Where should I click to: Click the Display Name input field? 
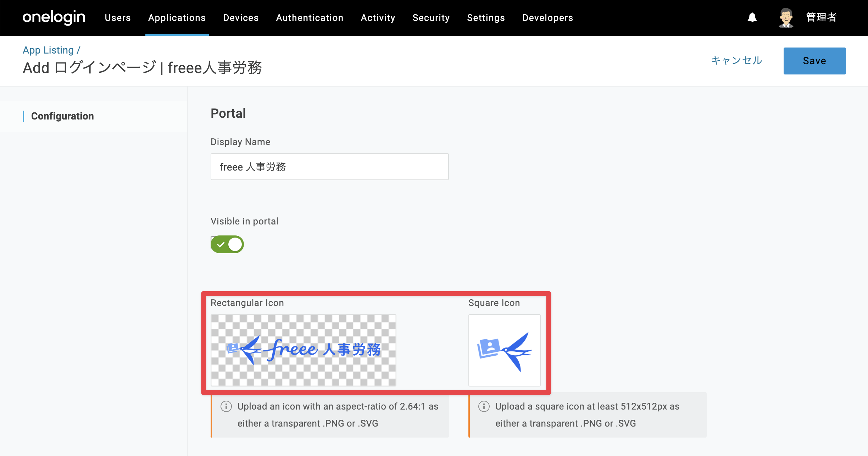pyautogui.click(x=330, y=167)
